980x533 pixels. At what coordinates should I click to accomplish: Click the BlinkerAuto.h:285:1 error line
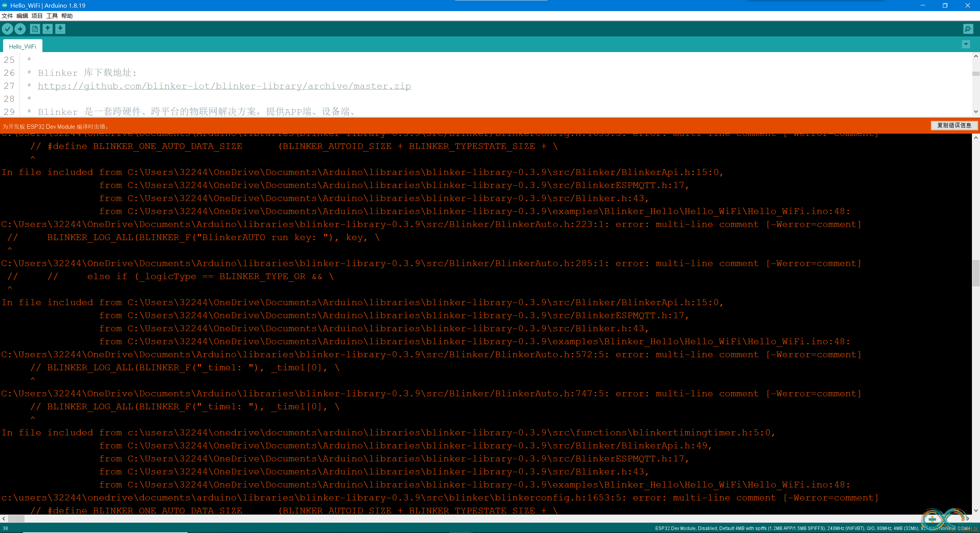[x=431, y=263]
